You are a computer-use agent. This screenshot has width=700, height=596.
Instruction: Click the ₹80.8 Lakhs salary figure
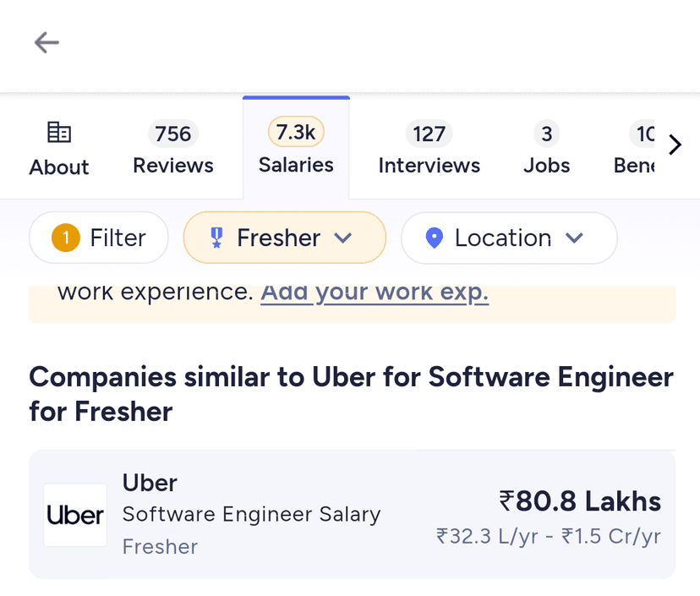pos(580,501)
